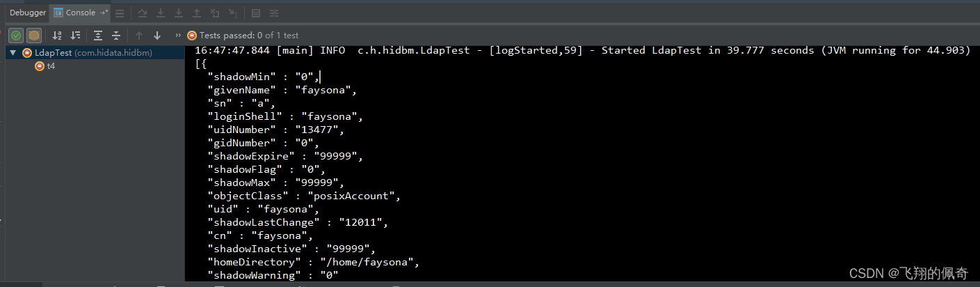The height and width of the screenshot is (287, 980).
Task: Collapse all test tree nodes
Action: coord(116,35)
